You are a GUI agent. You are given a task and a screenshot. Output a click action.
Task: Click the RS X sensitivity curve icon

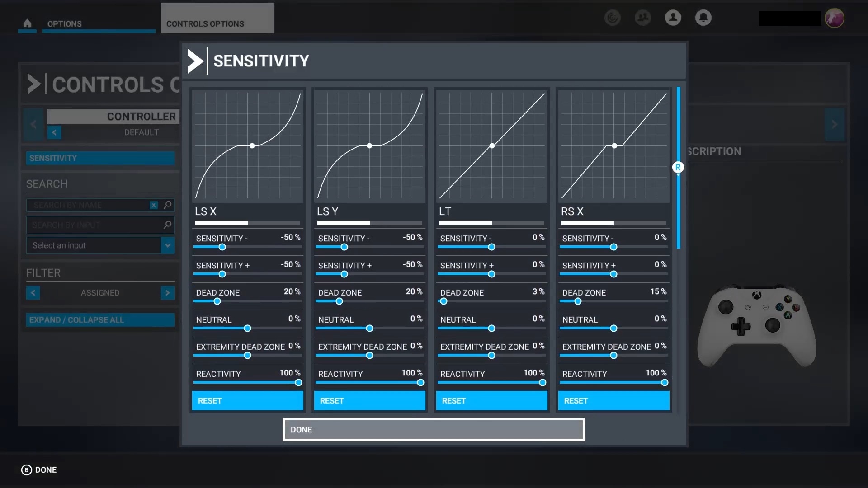tap(614, 146)
